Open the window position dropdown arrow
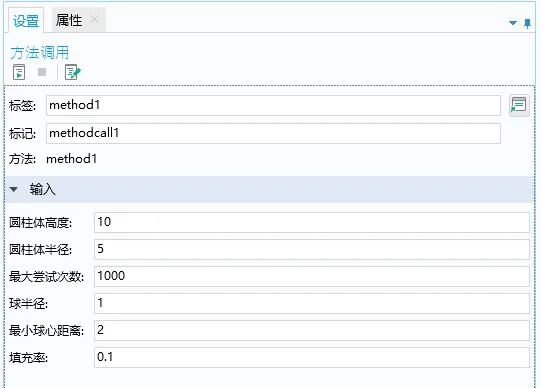541x388 pixels. [x=513, y=23]
